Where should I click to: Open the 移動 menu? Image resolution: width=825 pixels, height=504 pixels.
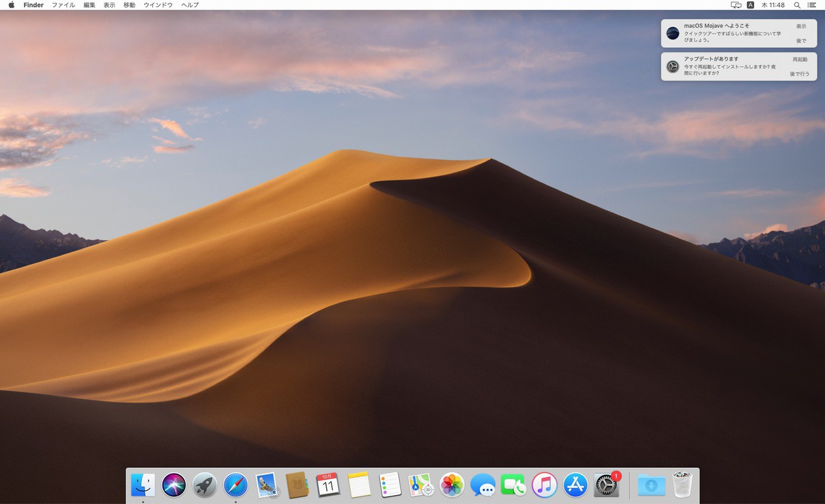129,5
